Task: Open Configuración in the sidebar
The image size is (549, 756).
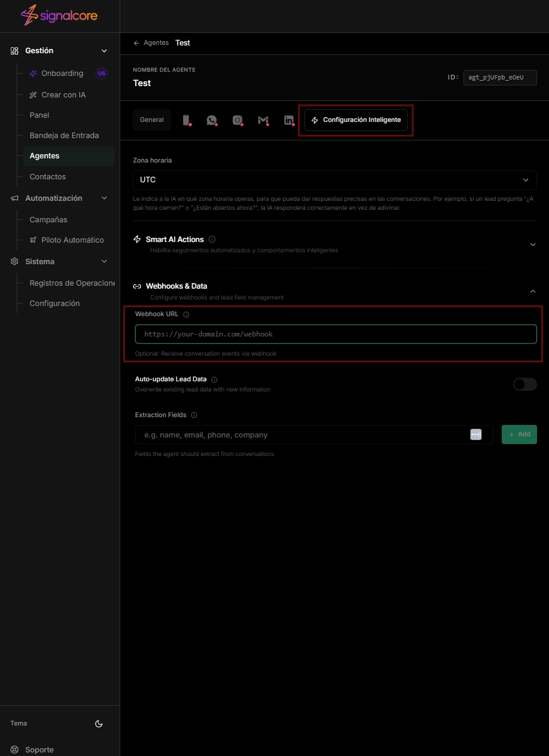Action: click(54, 304)
